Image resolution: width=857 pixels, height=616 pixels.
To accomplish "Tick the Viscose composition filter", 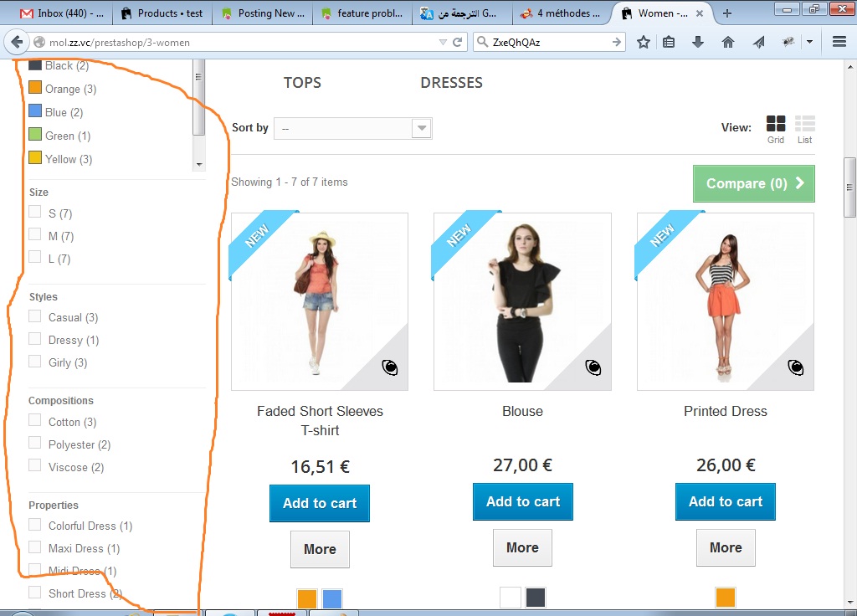I will point(35,465).
